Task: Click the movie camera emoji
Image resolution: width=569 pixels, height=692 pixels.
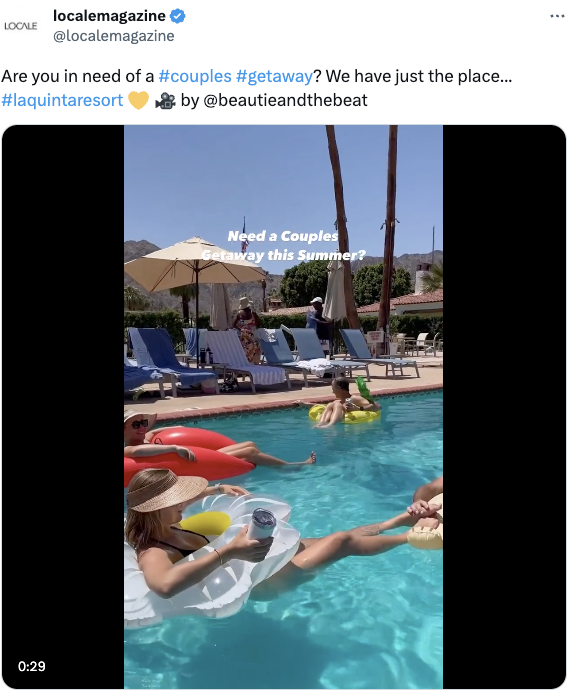Action: coord(165,101)
